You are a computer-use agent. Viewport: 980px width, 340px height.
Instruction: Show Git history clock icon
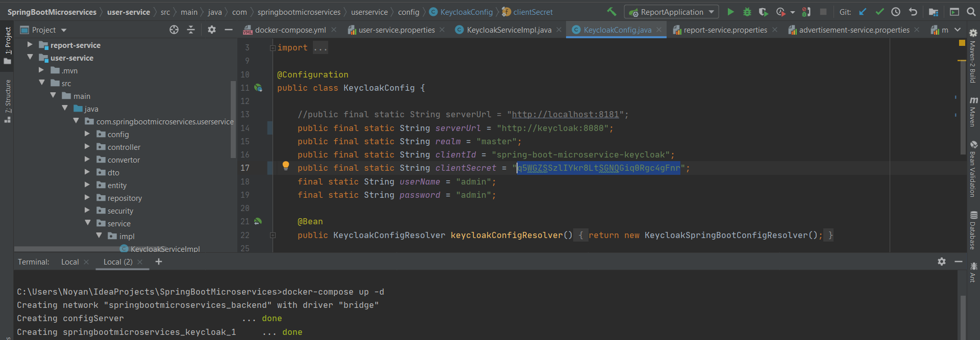[896, 12]
